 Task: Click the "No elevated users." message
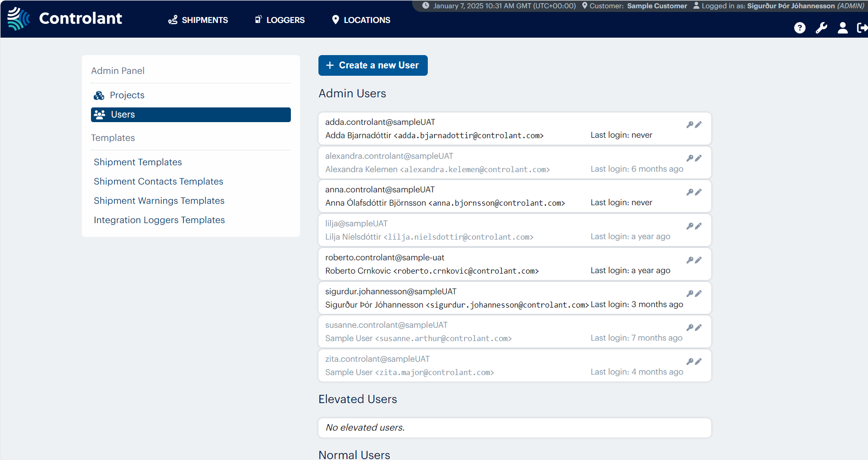(x=365, y=427)
